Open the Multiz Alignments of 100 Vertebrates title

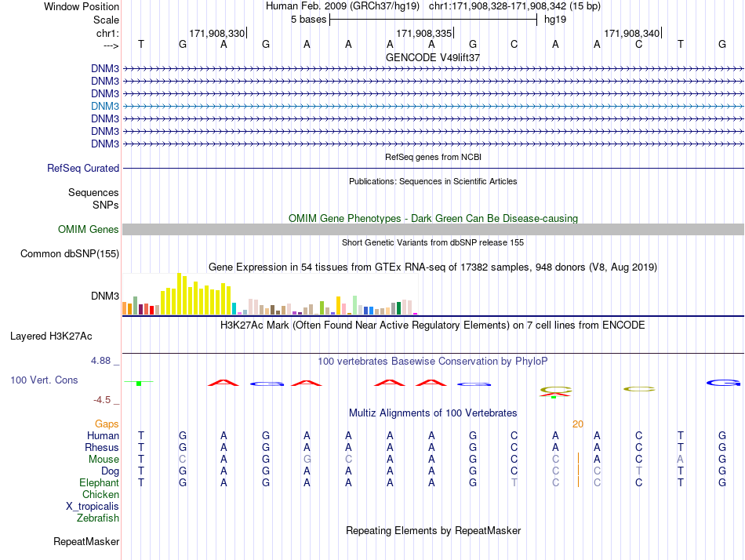(x=433, y=413)
